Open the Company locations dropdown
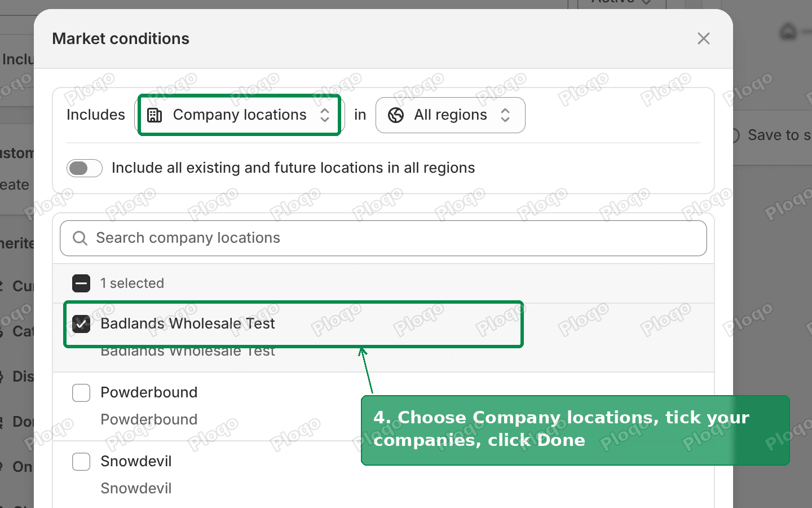 click(239, 115)
